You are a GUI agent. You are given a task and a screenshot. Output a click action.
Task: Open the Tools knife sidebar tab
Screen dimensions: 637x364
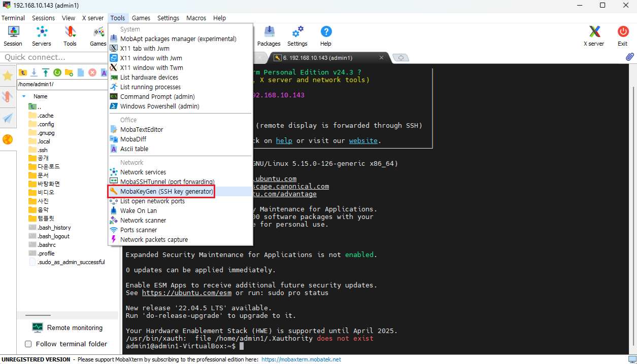(x=8, y=97)
